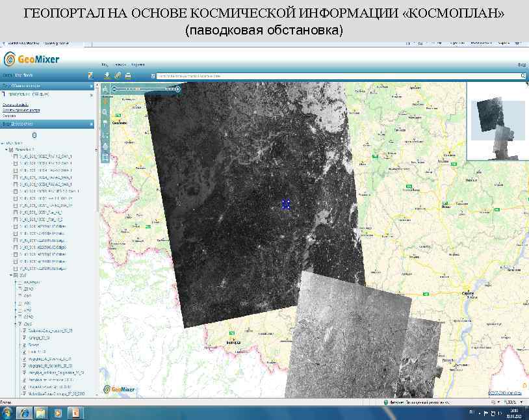Select the orange pan hand tool
529x420 pixels.
tap(105, 101)
